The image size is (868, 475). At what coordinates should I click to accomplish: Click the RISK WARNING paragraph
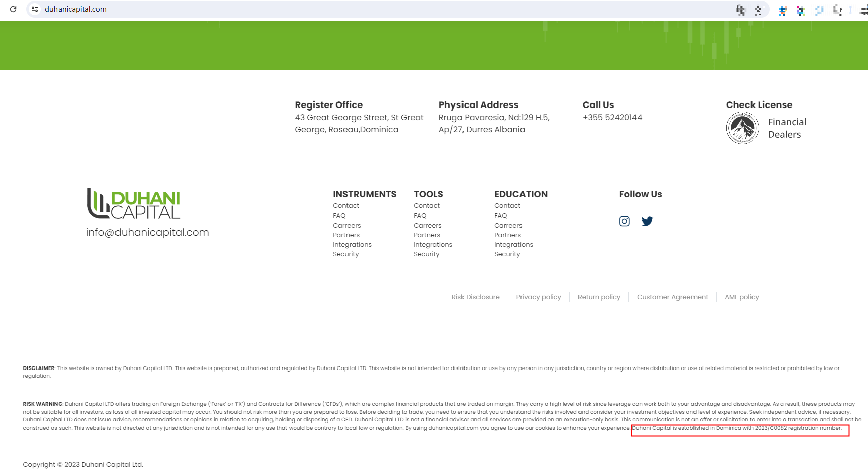pyautogui.click(x=442, y=416)
